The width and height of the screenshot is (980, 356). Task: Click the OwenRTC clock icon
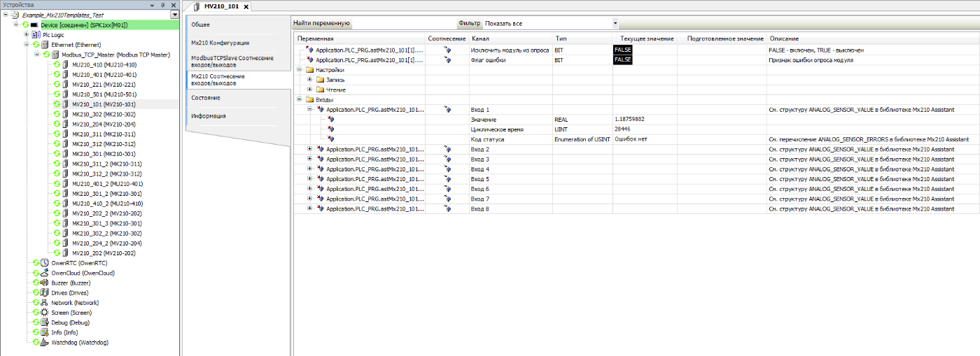click(45, 263)
